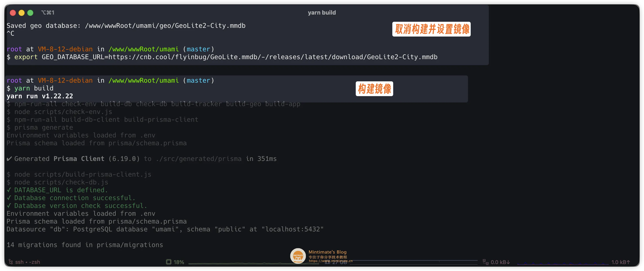The image size is (644, 271).
Task: Click the '14 migrations found' output line
Action: point(85,245)
